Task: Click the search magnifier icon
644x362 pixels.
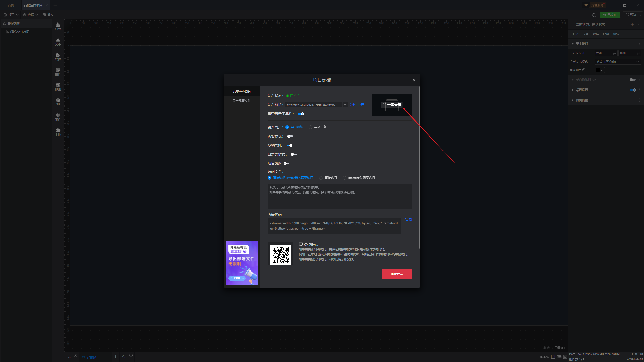Action: 594,15
